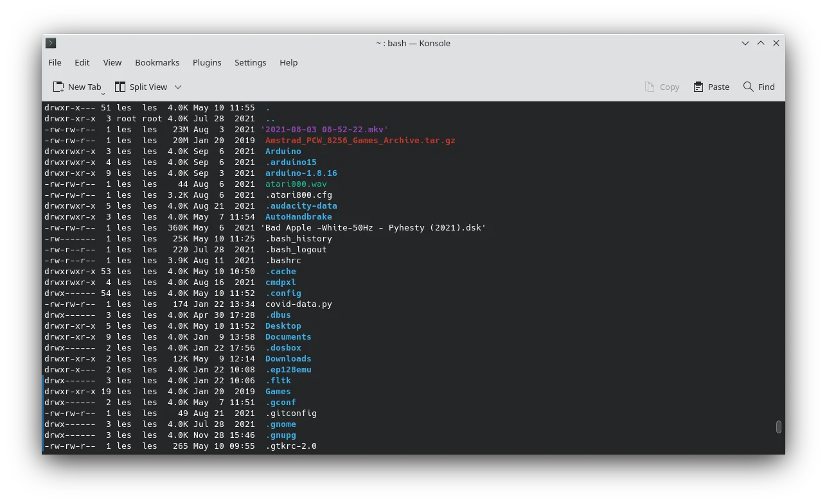Minimize the Konsole window
The width and height of the screenshot is (827, 504).
745,43
